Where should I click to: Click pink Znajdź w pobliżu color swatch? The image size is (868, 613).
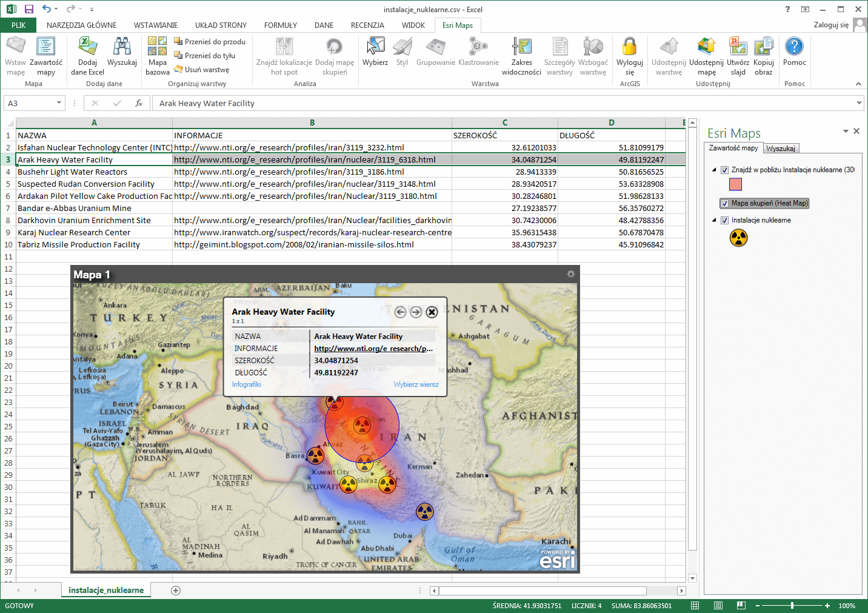[735, 184]
